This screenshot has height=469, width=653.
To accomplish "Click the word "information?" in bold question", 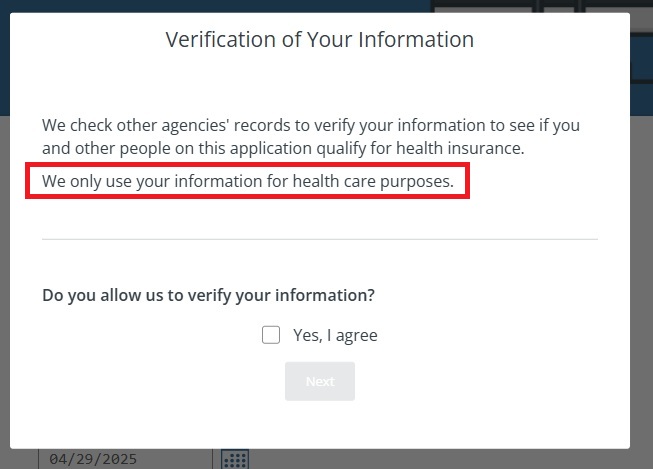I will pyautogui.click(x=325, y=295).
